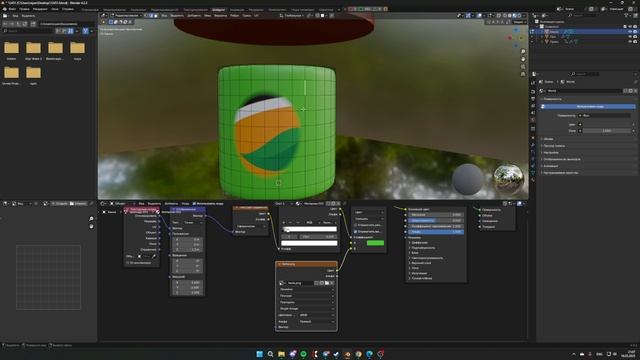Screen dimensions: 640x360
Task: Click blue 'Использовать ноды' button in properties
Action: click(x=588, y=107)
